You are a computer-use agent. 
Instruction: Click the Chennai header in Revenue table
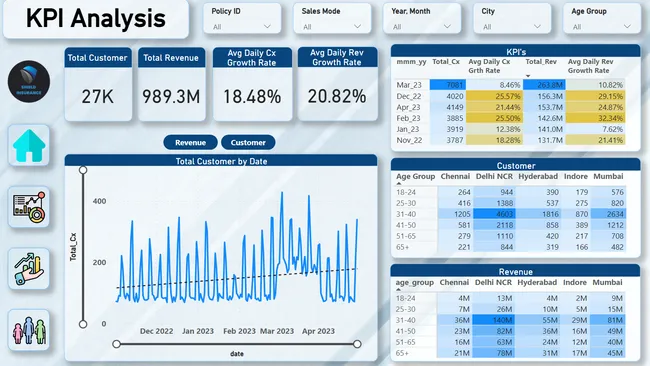tap(454, 282)
